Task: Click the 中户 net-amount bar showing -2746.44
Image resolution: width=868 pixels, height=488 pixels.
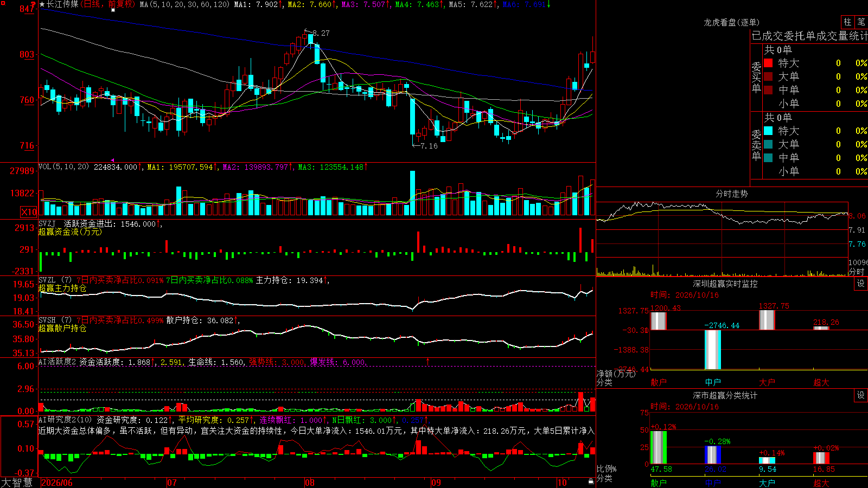Action: [x=713, y=350]
